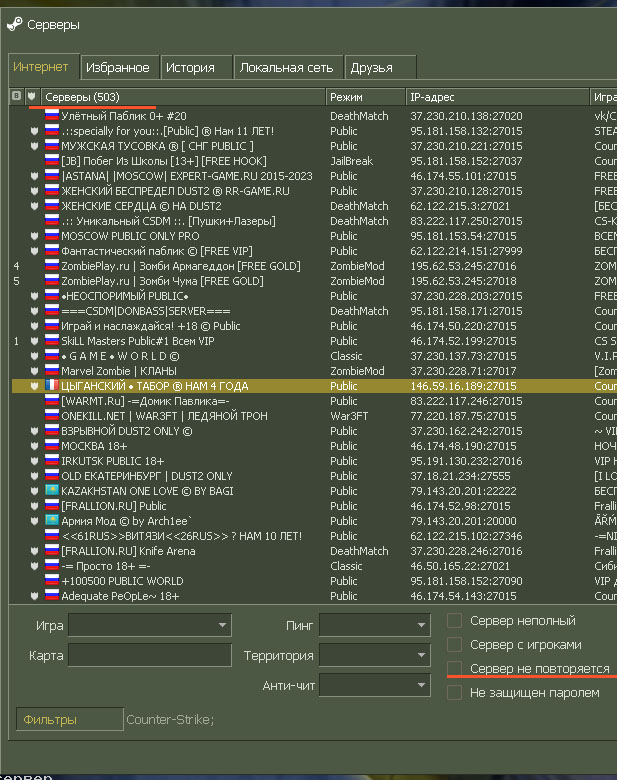617x780 pixels.
Task: Select server [FRALLION.RU] Public
Action: point(114,506)
